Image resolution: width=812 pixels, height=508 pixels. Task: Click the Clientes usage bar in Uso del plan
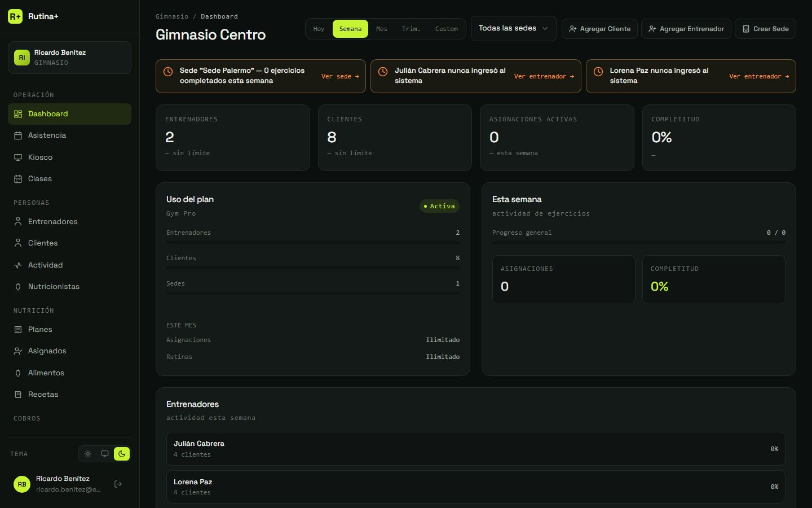(313, 268)
